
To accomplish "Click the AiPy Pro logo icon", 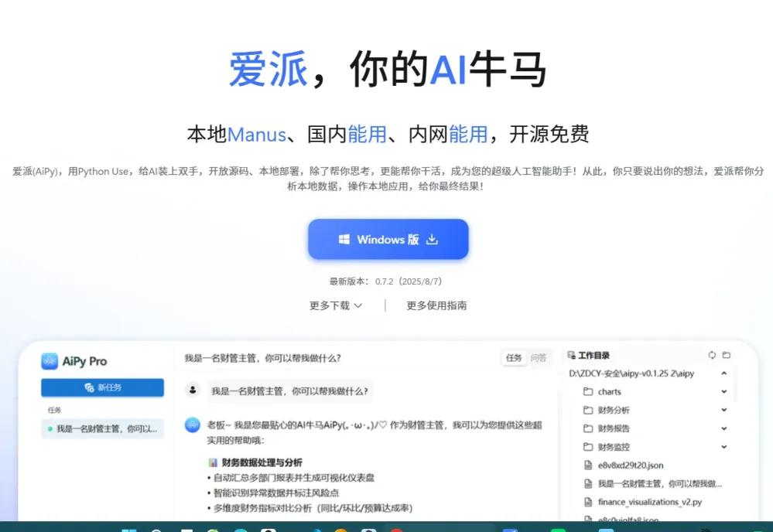I will pyautogui.click(x=50, y=361).
